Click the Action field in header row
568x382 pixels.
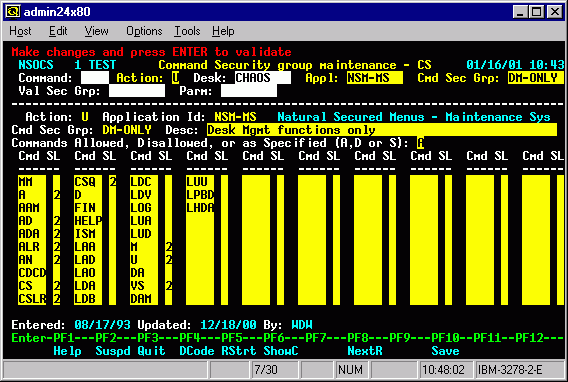(x=175, y=78)
